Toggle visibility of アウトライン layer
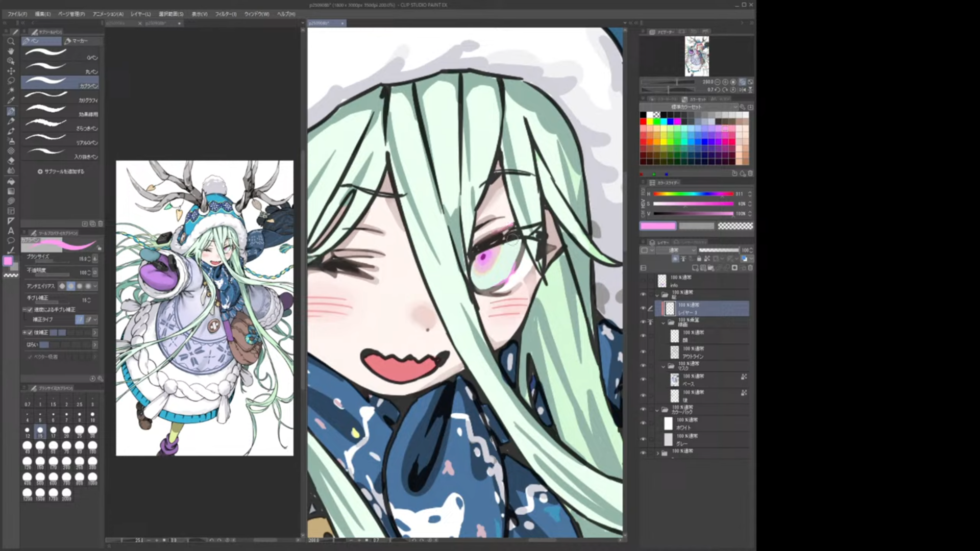This screenshot has height=551, width=980. tap(643, 352)
